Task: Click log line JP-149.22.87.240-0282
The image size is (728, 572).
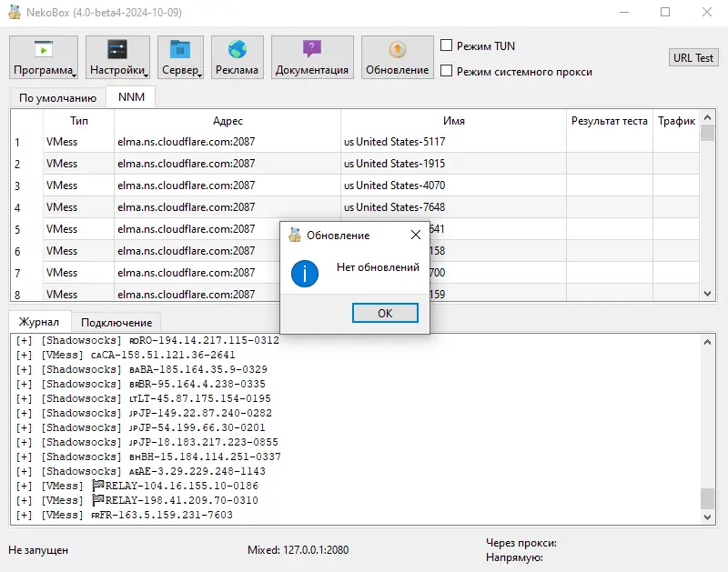Action: click(x=144, y=413)
